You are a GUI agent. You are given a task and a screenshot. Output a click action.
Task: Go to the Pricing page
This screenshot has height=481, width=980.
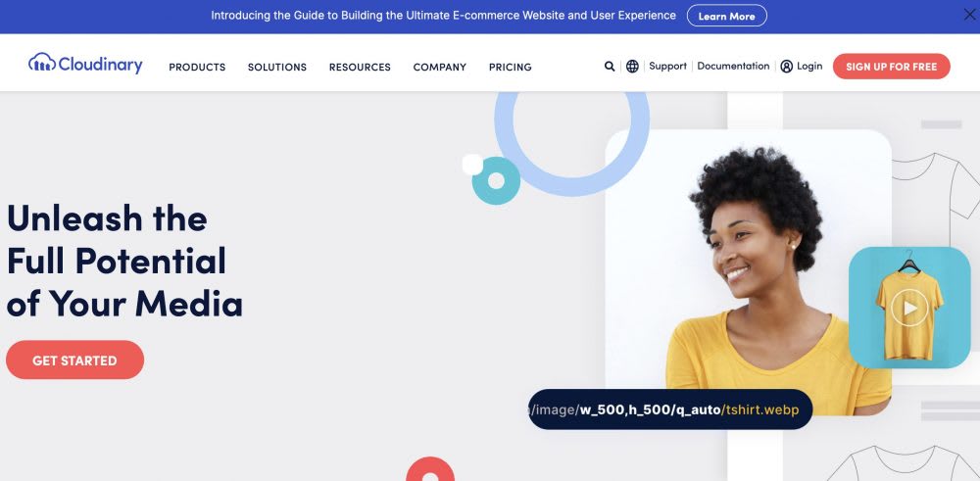tap(510, 67)
